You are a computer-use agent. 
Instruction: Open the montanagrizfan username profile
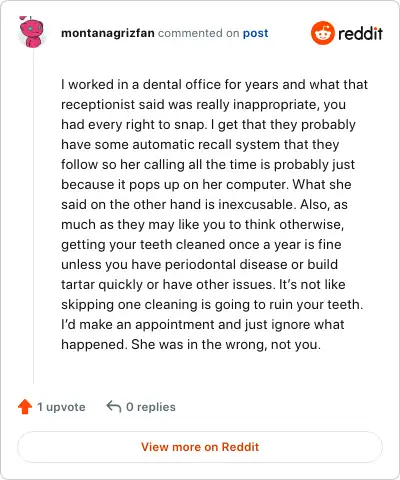(x=108, y=33)
